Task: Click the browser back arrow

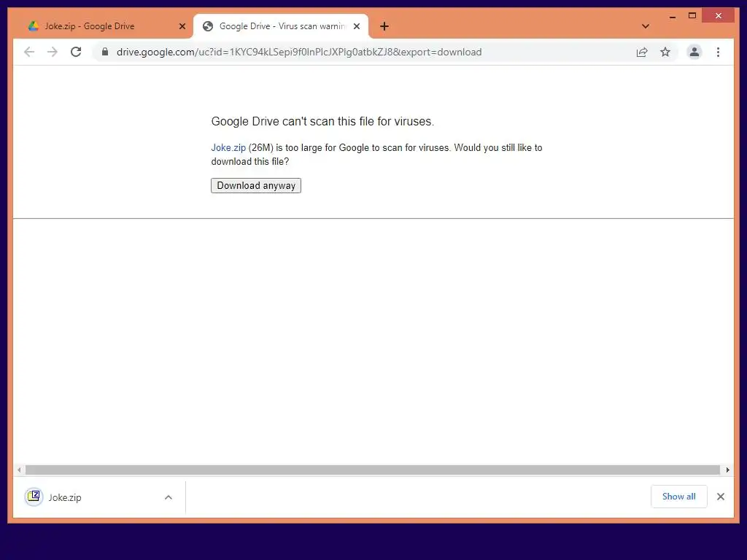Action: click(29, 52)
